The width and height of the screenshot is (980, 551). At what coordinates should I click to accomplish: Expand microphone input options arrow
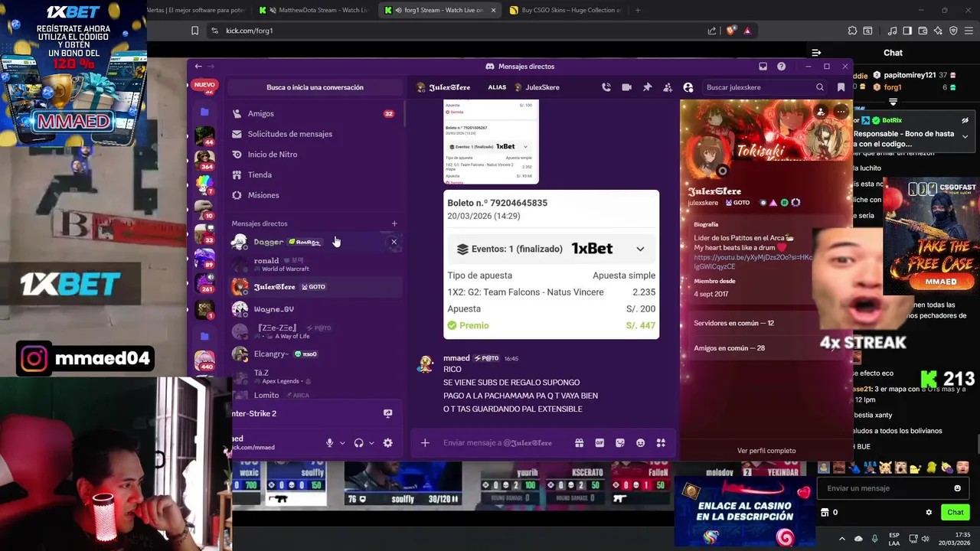342,442
